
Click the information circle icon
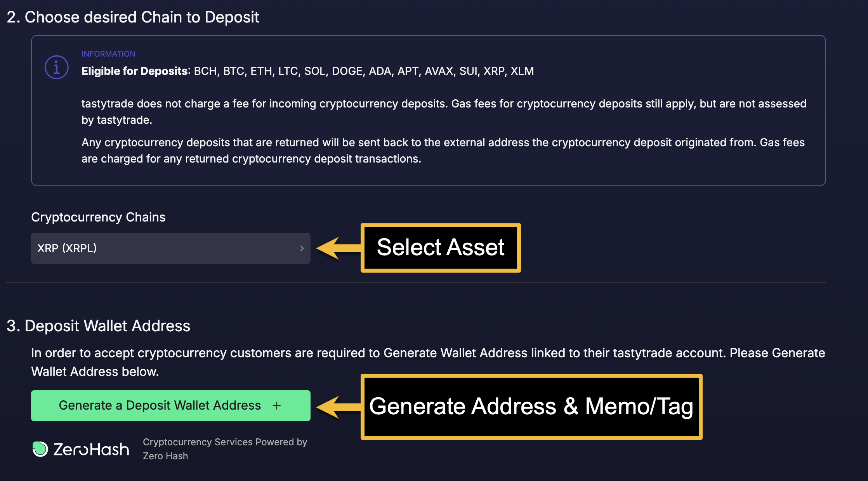point(56,67)
